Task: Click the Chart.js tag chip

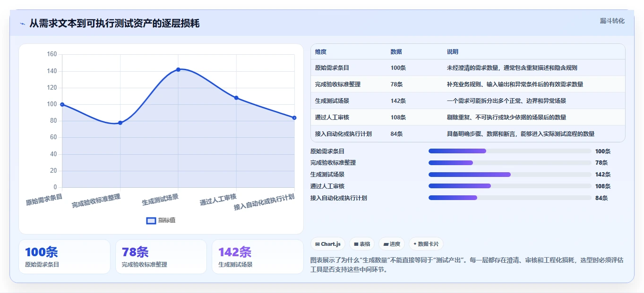Action: [x=327, y=244]
